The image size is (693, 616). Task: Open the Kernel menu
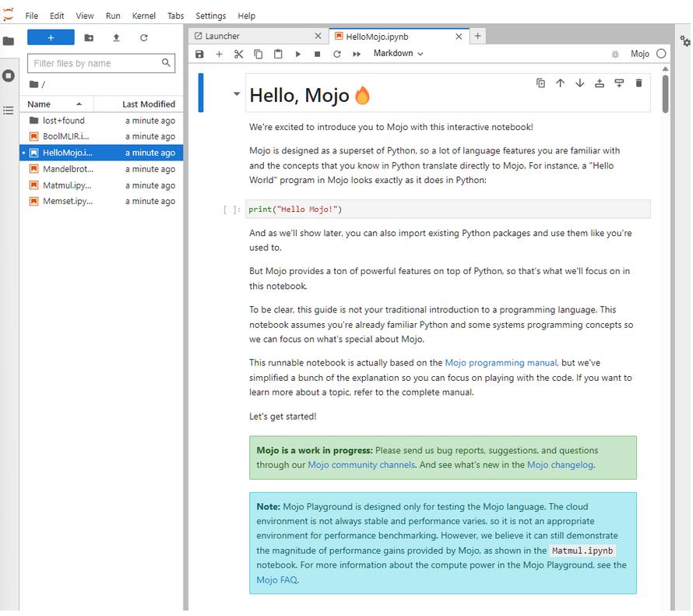(143, 16)
